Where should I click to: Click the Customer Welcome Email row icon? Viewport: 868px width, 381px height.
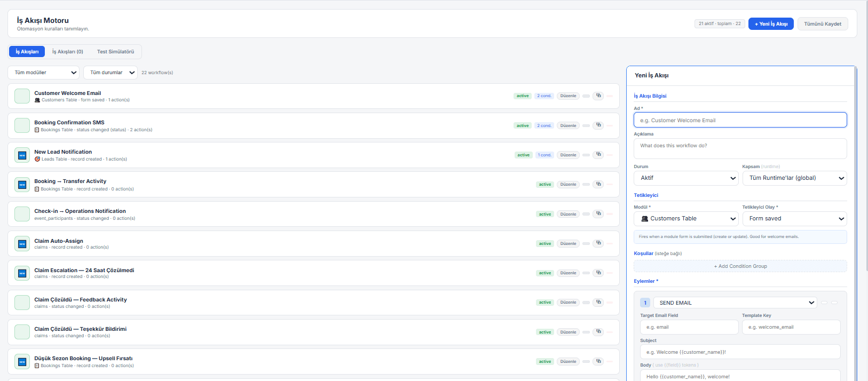[x=22, y=96]
